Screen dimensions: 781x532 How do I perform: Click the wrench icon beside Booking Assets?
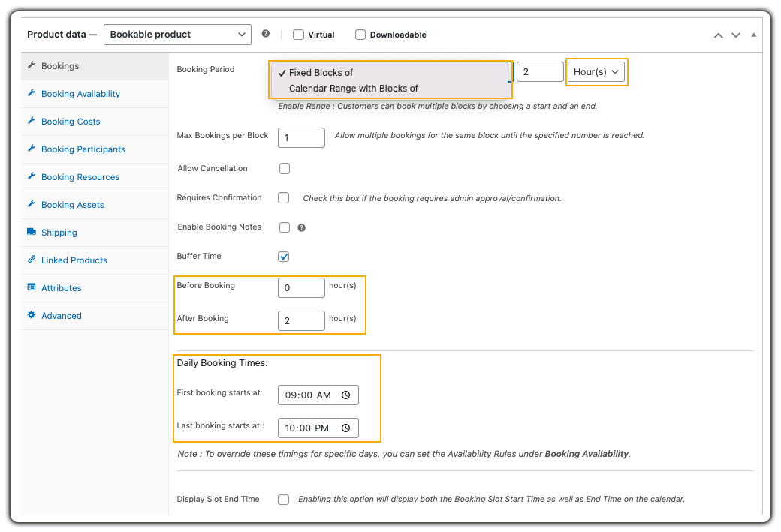32,204
